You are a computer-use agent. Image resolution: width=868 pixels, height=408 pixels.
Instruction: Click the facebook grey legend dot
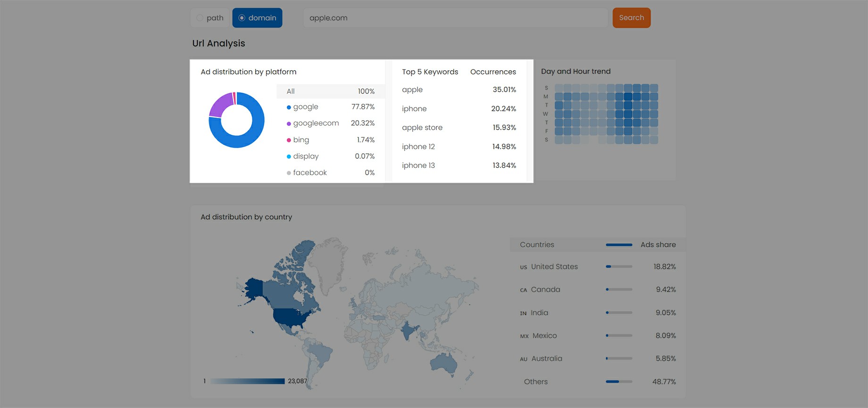tap(289, 173)
